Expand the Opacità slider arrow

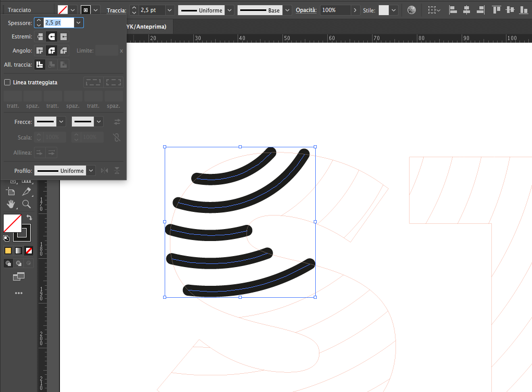[x=355, y=10]
